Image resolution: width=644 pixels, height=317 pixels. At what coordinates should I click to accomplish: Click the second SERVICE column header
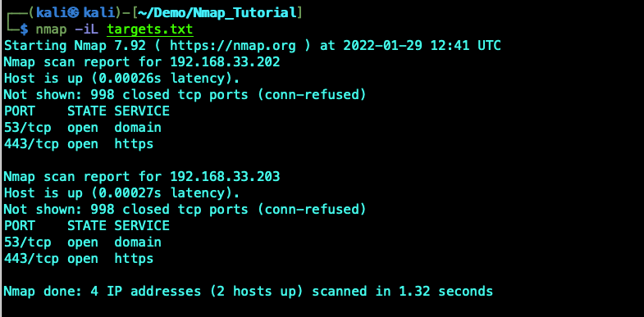coord(142,226)
